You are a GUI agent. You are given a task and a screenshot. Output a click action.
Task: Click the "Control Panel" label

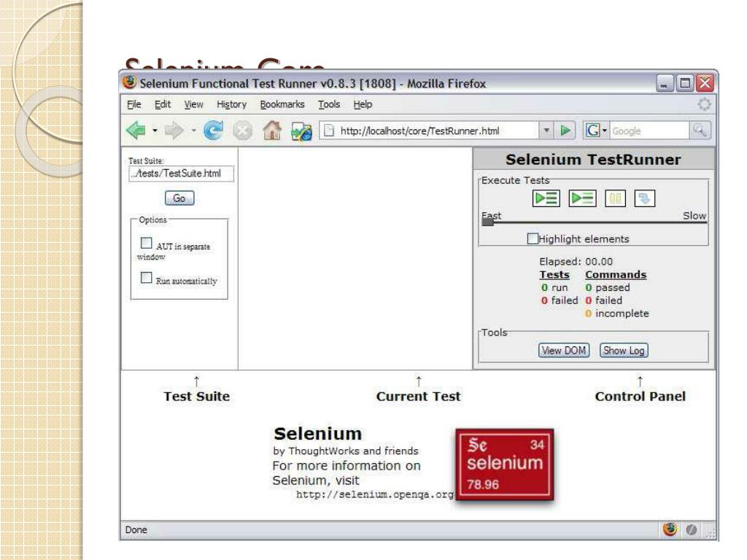click(x=640, y=396)
